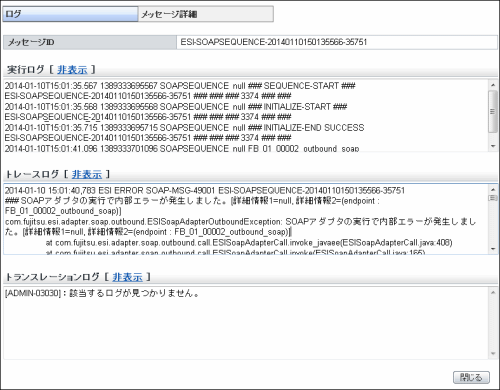This screenshot has height=390, width=500.
Task: Click up arrow of トレースログ scrollbar
Action: point(493,189)
